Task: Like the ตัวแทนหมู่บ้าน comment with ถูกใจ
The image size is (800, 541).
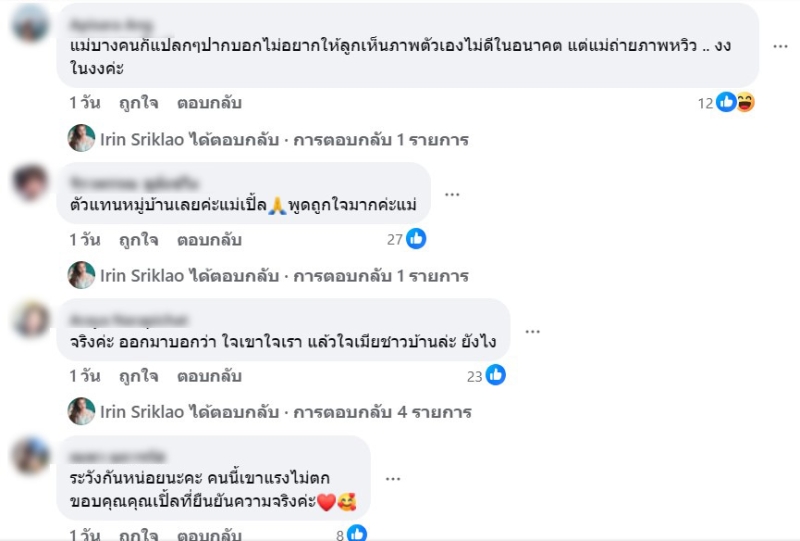Action: 138,240
